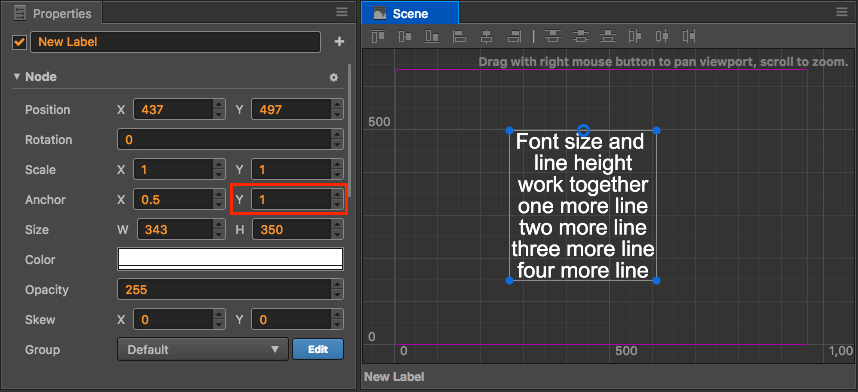Increase Position X with its up arrow
Screen dimensions: 858x392
pyautogui.click(x=219, y=105)
